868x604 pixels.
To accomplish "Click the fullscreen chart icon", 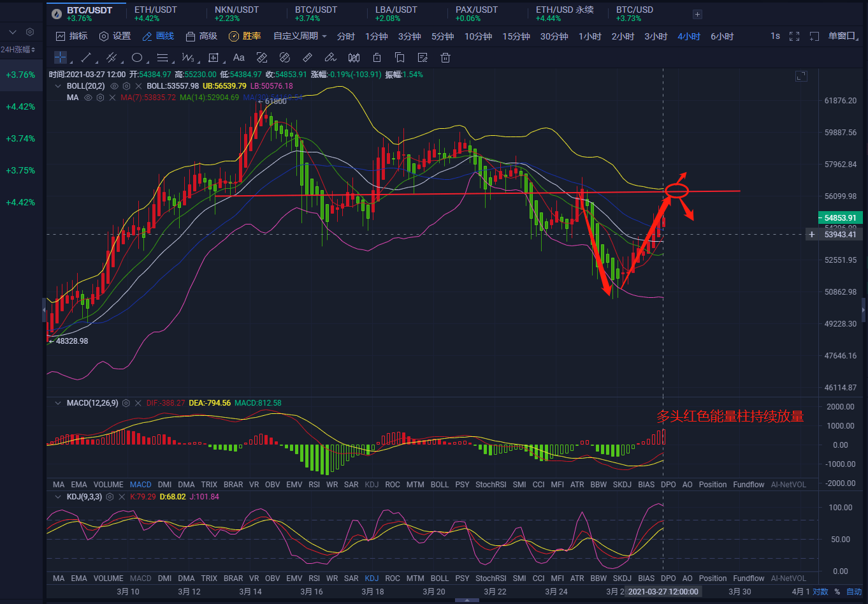I will pyautogui.click(x=794, y=36).
